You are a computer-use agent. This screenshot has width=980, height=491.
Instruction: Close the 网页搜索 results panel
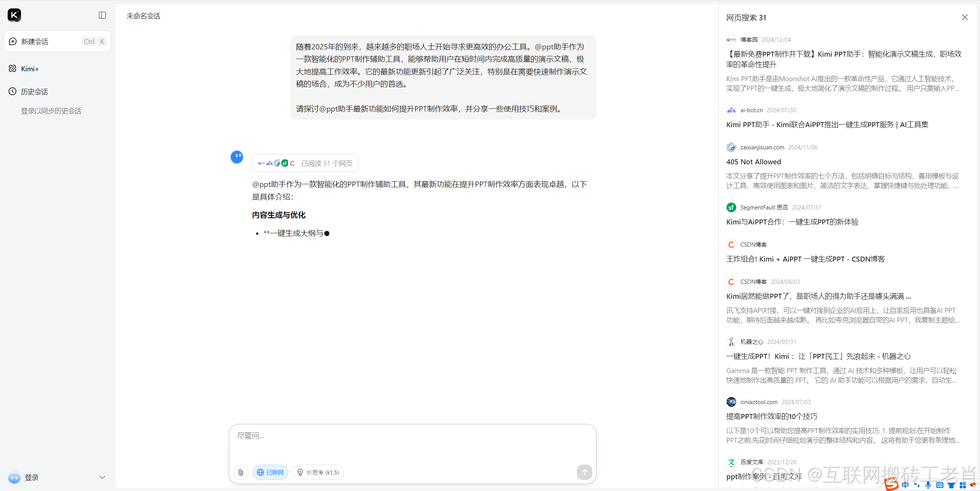(964, 17)
